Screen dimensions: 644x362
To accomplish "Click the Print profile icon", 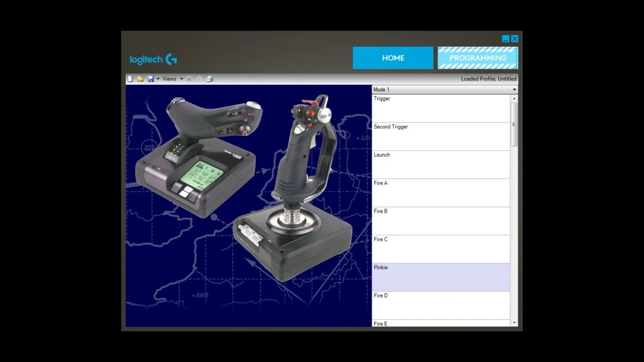I will (x=209, y=79).
